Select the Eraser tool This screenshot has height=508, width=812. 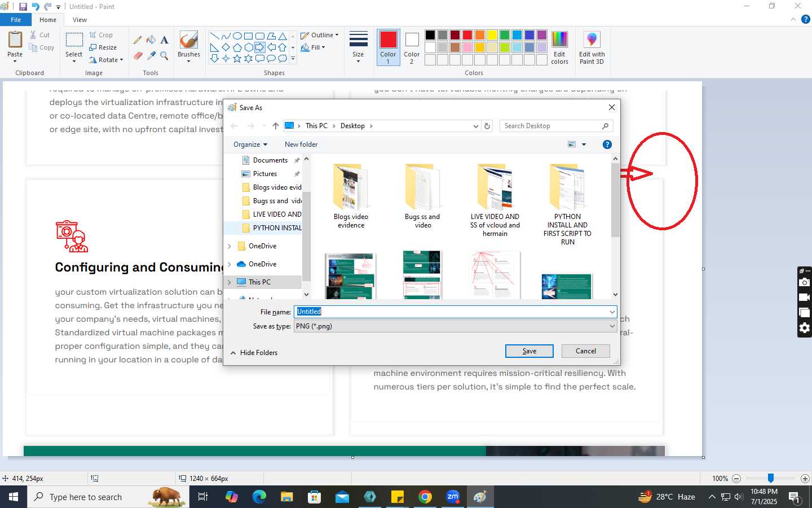click(x=138, y=55)
